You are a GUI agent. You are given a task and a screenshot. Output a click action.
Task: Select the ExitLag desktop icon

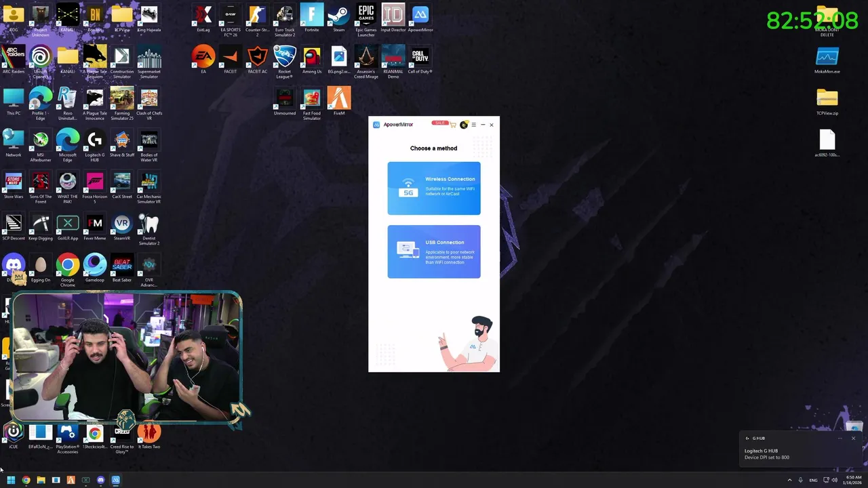[203, 18]
